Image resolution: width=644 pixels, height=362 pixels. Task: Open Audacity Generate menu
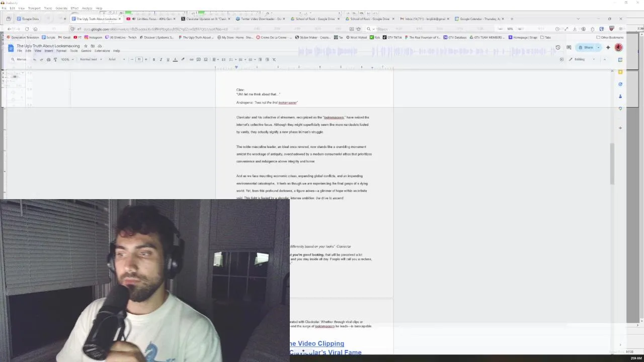(x=61, y=8)
